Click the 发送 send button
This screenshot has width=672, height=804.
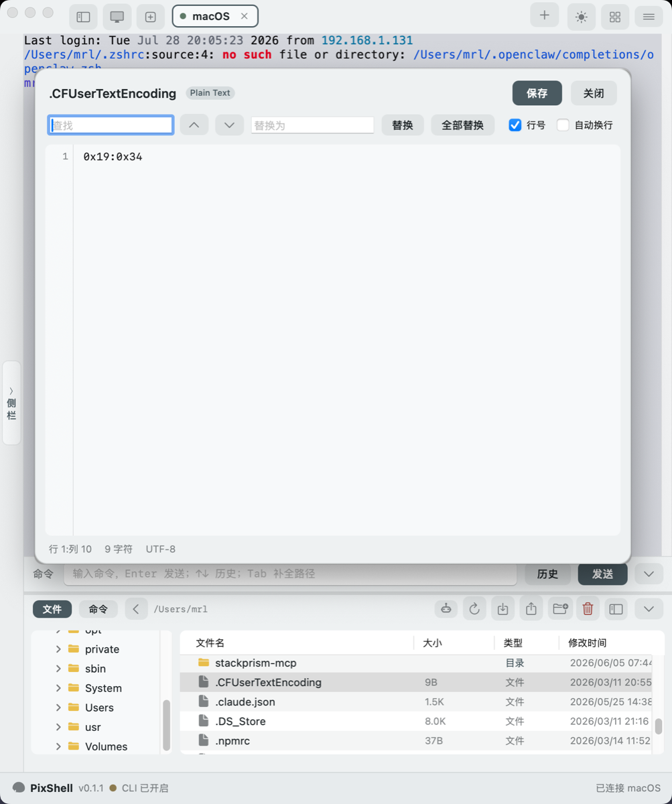tap(603, 574)
